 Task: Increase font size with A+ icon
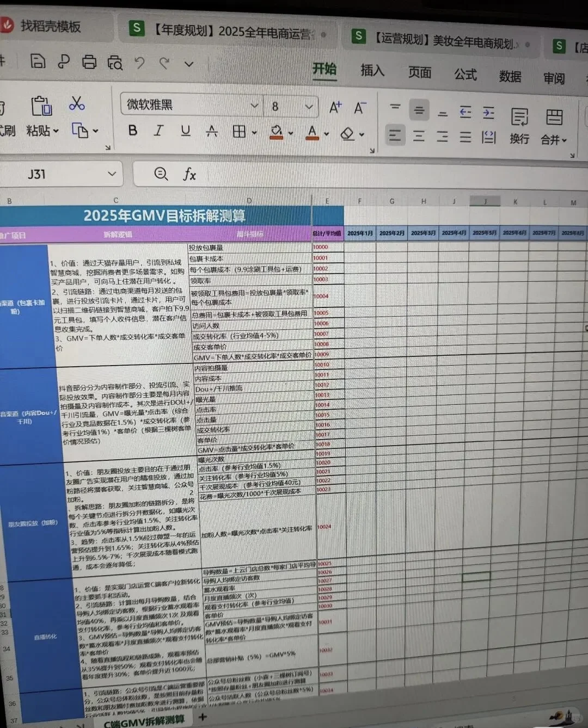pyautogui.click(x=335, y=108)
